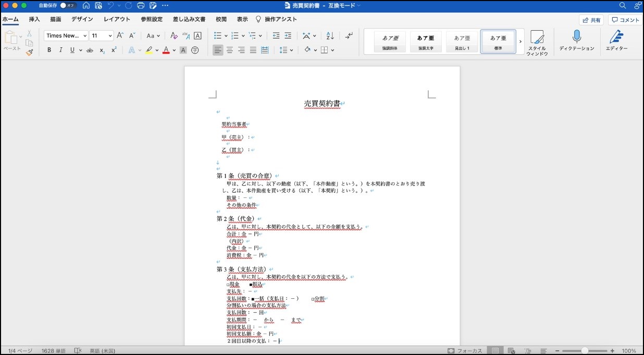Open the レイアウト ribbon tab

click(x=117, y=19)
